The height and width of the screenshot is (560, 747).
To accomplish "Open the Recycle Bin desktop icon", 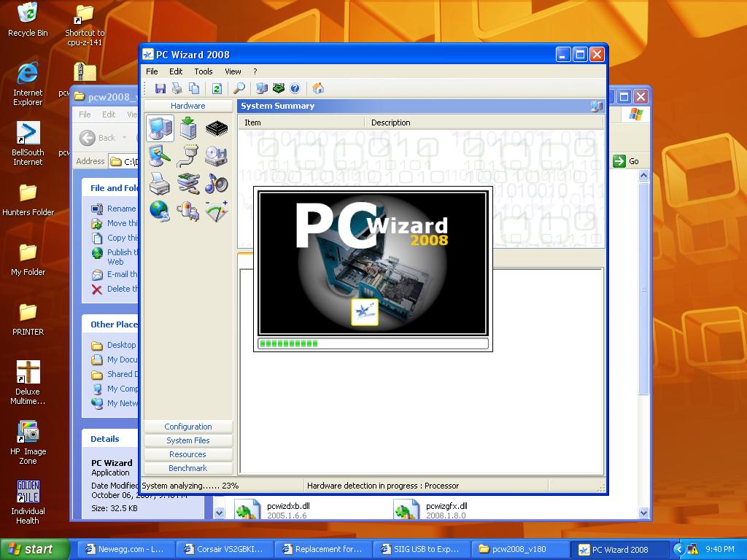I will (28, 20).
